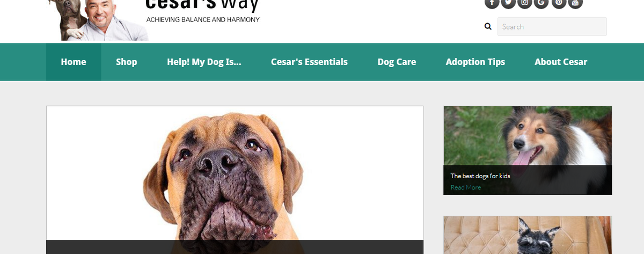Open the Twitter social icon
Screen dimensions: 644x254
click(x=508, y=3)
